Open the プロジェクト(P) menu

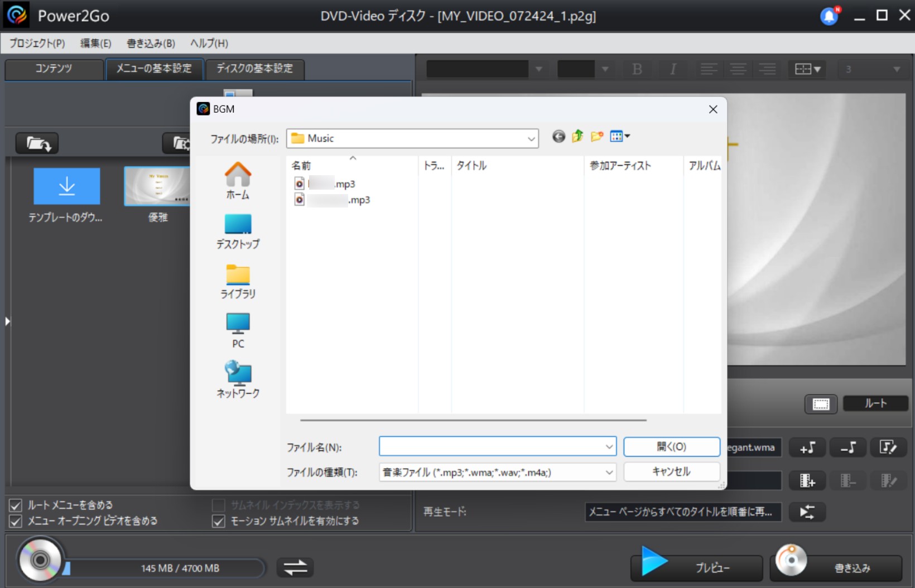click(37, 43)
